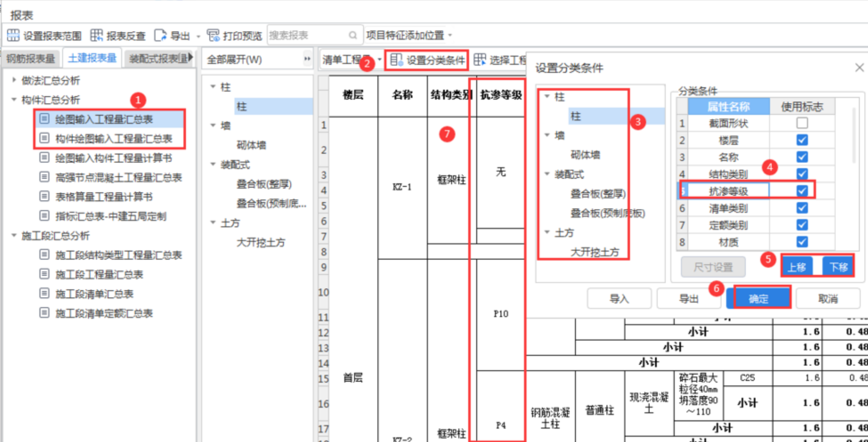
Task: Collapse the 施工段汇总分析 tree node
Action: tap(14, 235)
